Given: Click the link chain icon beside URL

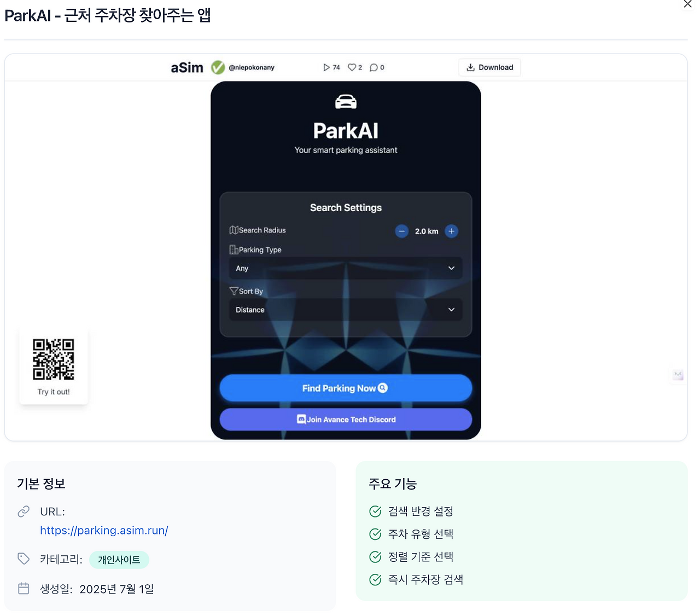Looking at the screenshot, I should (x=24, y=512).
